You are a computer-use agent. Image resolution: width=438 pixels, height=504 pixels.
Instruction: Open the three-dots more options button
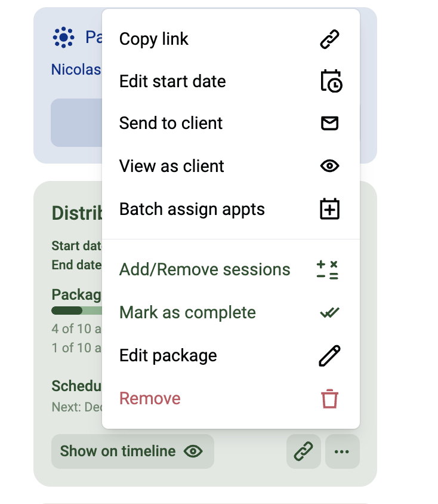(x=342, y=451)
